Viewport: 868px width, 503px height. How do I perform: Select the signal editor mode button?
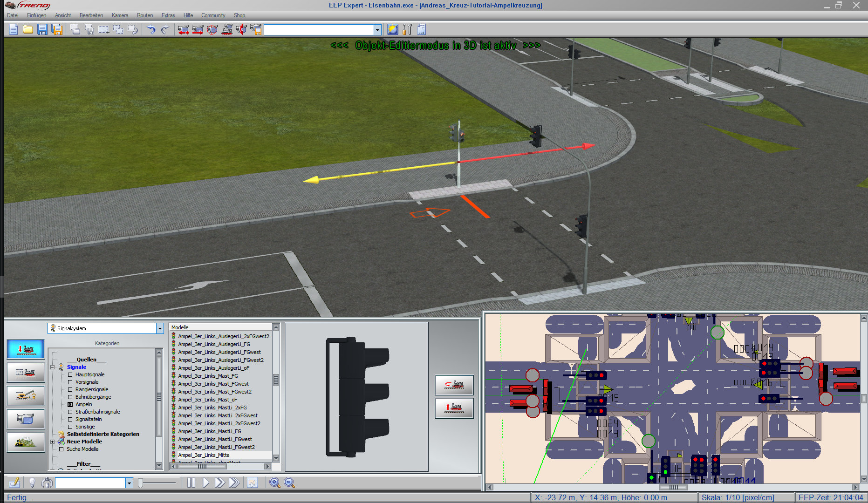[26, 349]
